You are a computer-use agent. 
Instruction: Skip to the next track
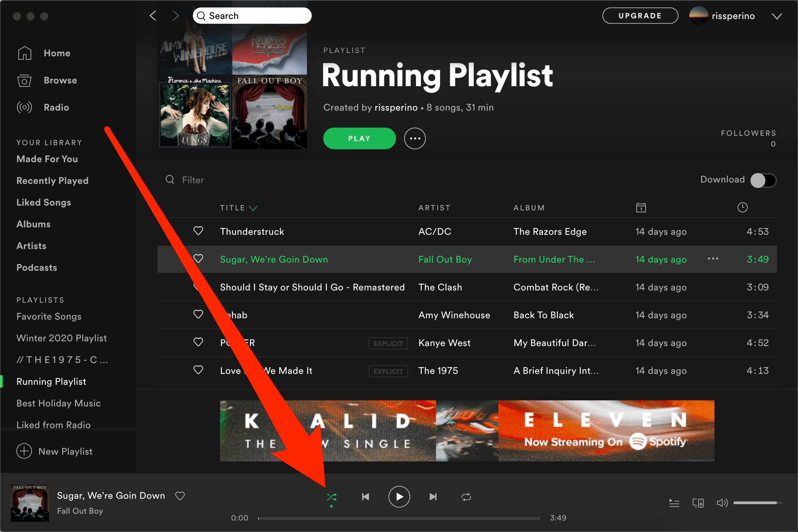[x=433, y=497]
